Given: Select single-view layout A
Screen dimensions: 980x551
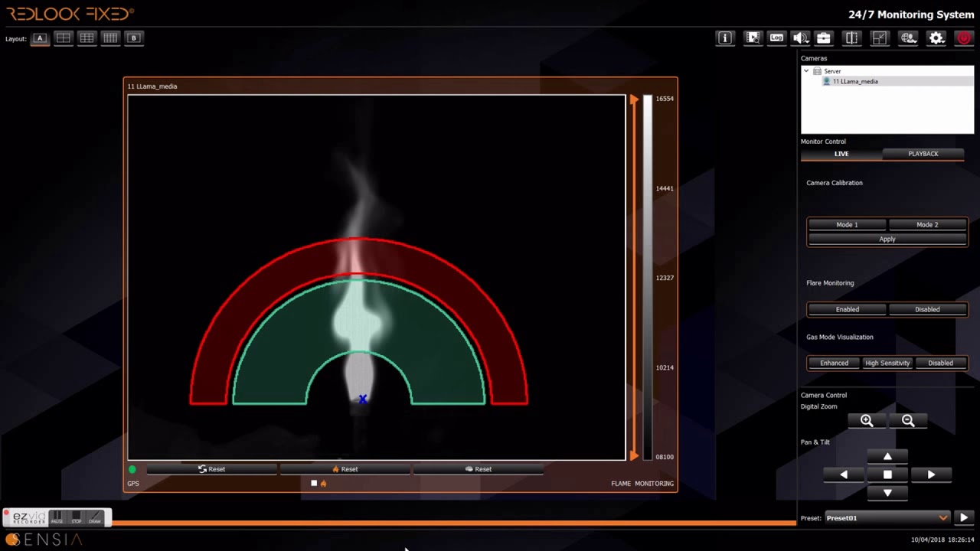Looking at the screenshot, I should pos(40,38).
